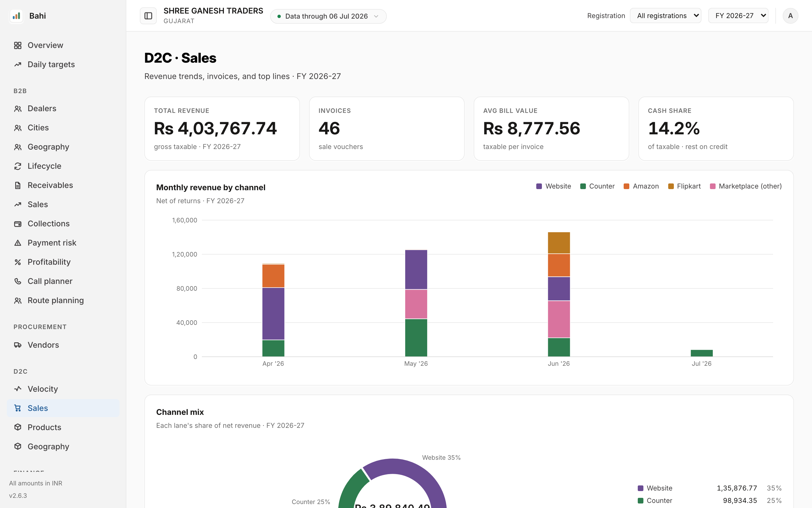Viewport: 812px width, 508px height.
Task: Click the 1,35,876.77 Website value
Action: (737, 488)
